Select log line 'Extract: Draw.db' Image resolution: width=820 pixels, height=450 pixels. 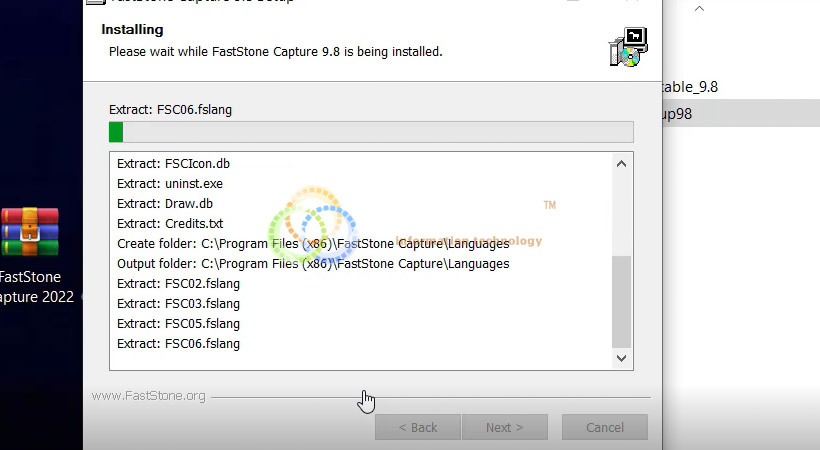(165, 204)
